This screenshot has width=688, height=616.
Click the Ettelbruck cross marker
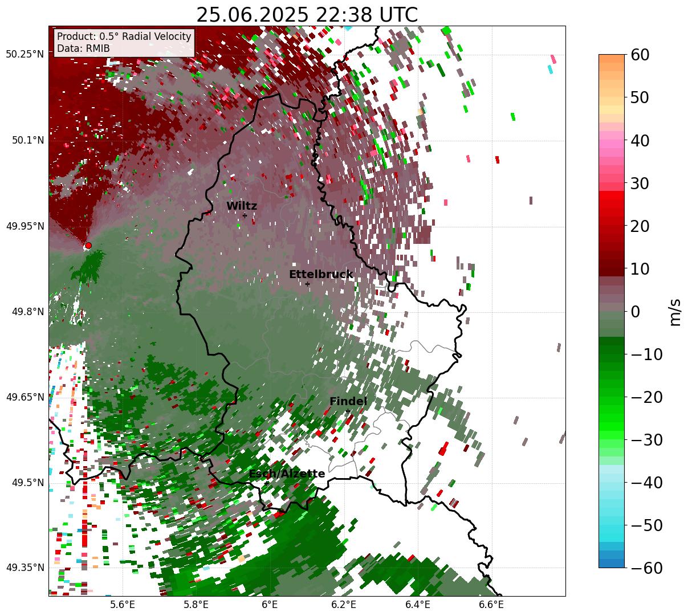coord(307,284)
